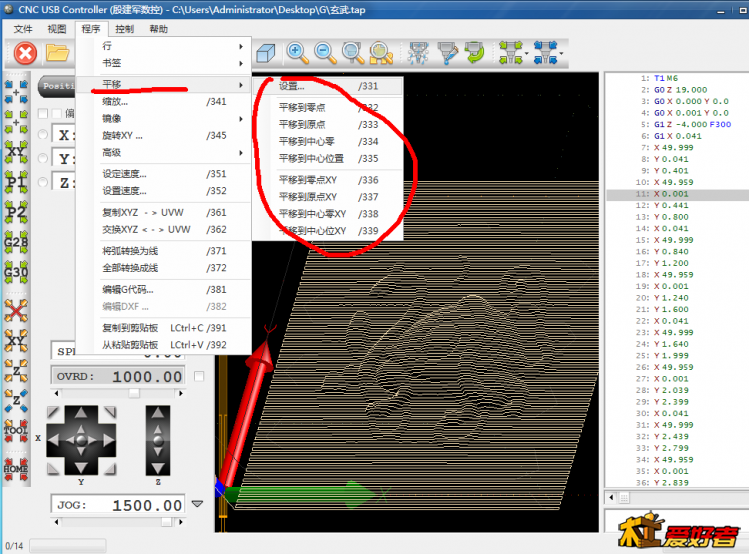This screenshot has width=749, height=554.
Task: Click the red emergency stop icon
Action: (x=25, y=53)
